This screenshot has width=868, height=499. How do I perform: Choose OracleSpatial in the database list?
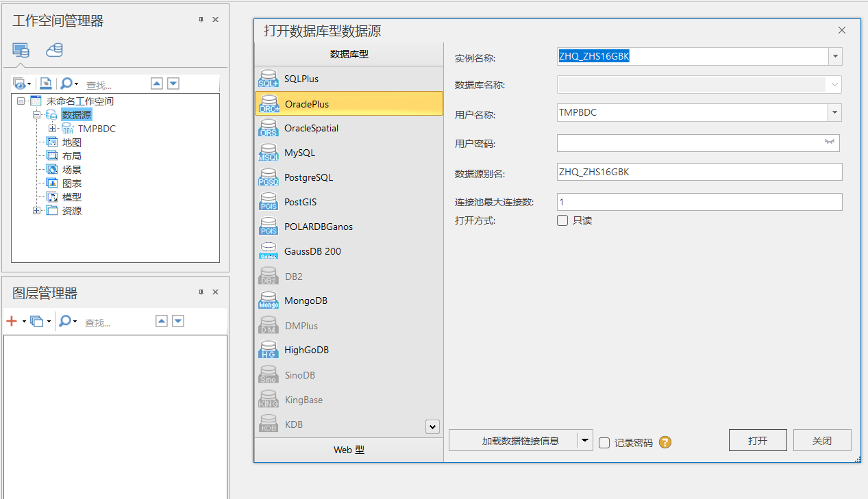(349, 128)
